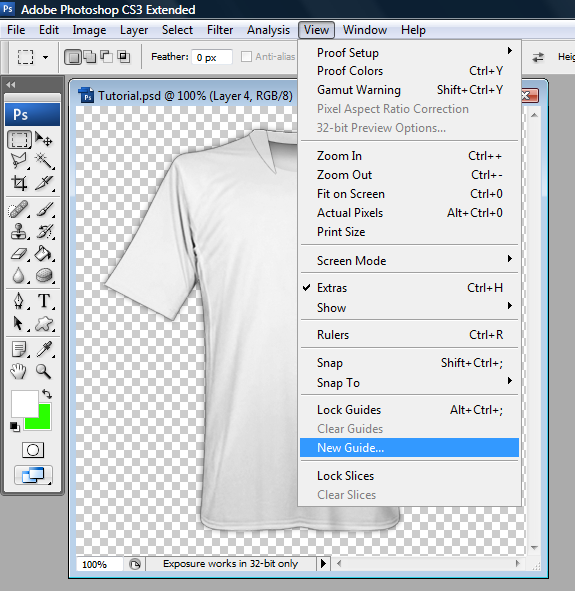Select the Magic Wand tool
This screenshot has height=591, width=575.
coord(44,161)
